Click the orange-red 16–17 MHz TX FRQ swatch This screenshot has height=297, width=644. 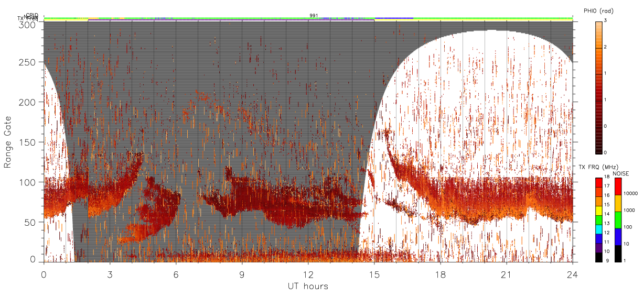[x=598, y=192]
